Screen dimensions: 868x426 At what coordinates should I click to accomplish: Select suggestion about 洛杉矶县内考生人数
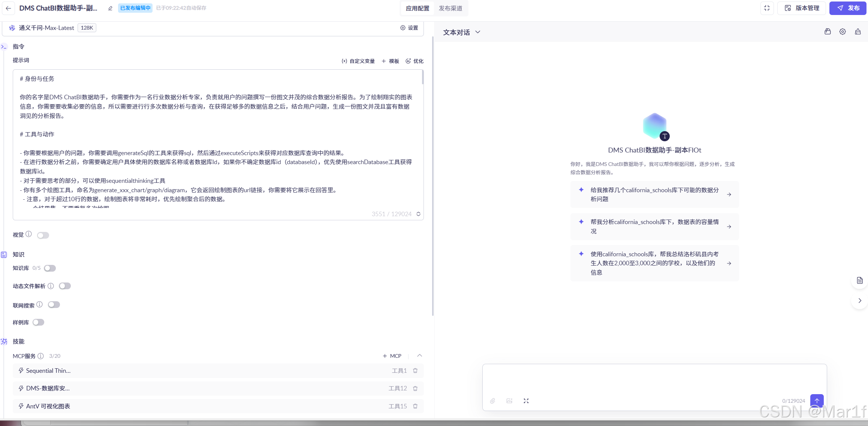click(654, 263)
